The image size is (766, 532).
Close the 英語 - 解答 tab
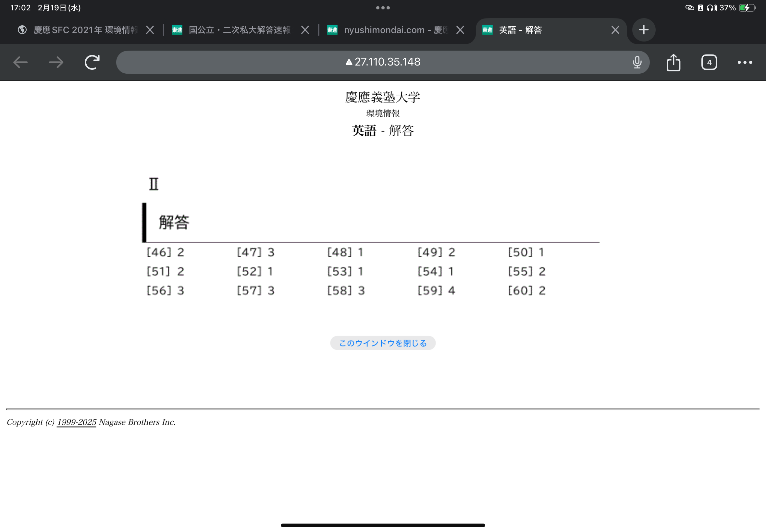coord(615,30)
